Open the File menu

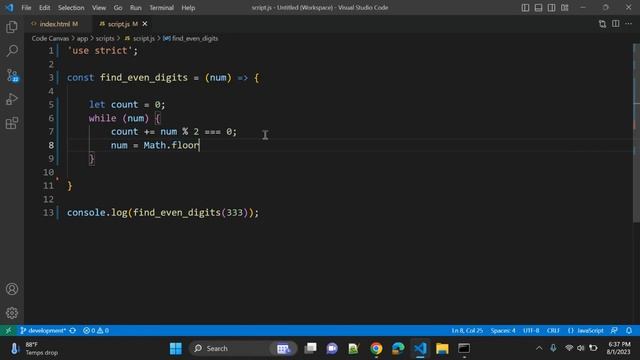click(26, 7)
